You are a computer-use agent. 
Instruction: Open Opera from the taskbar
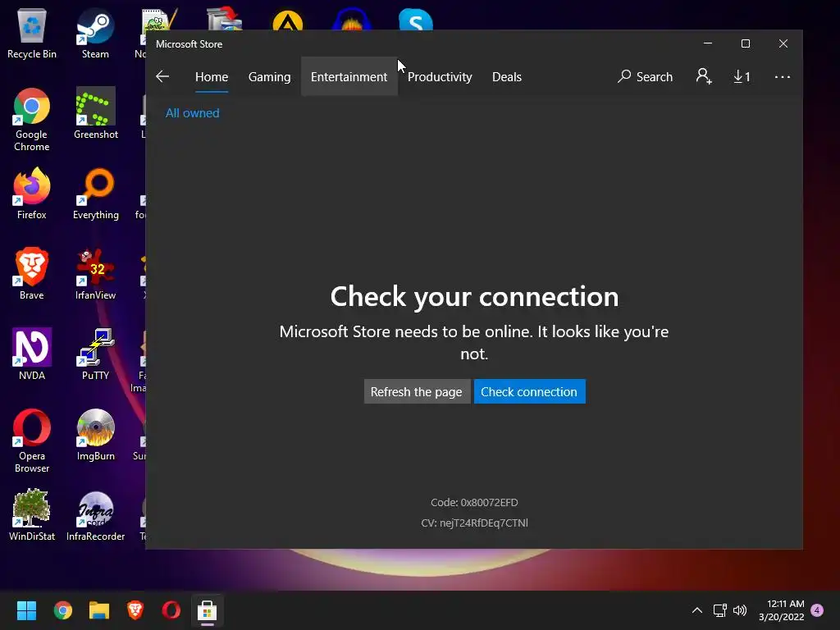point(171,610)
